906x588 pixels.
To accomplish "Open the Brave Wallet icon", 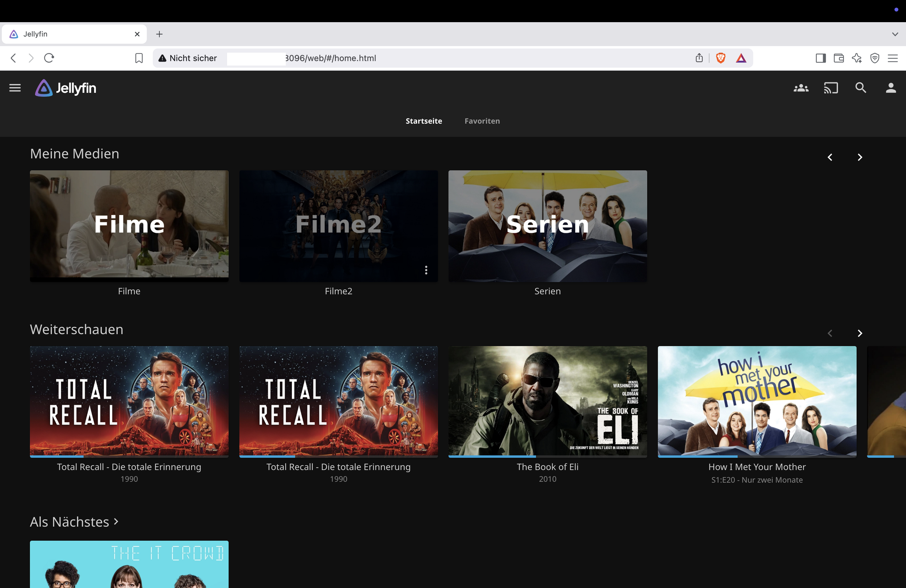I will (839, 58).
